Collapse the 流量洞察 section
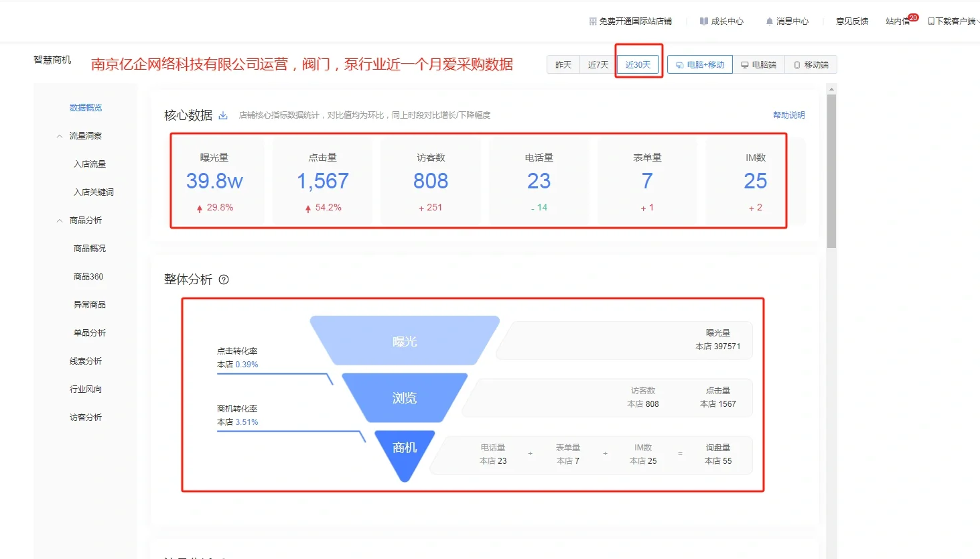This screenshot has width=980, height=559. [x=60, y=135]
